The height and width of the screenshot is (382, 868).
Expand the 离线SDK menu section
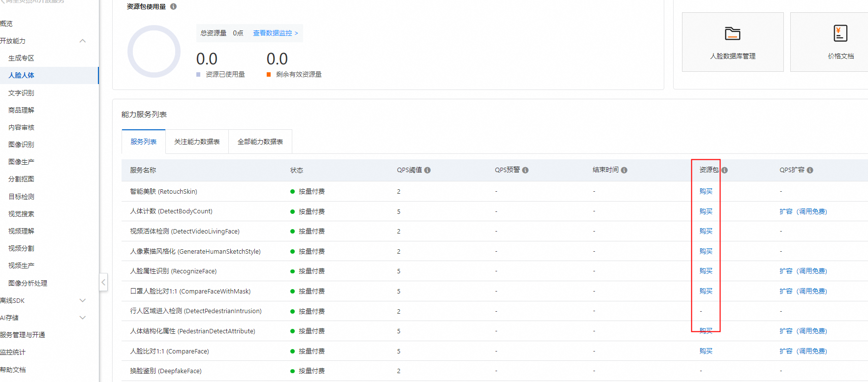click(83, 300)
